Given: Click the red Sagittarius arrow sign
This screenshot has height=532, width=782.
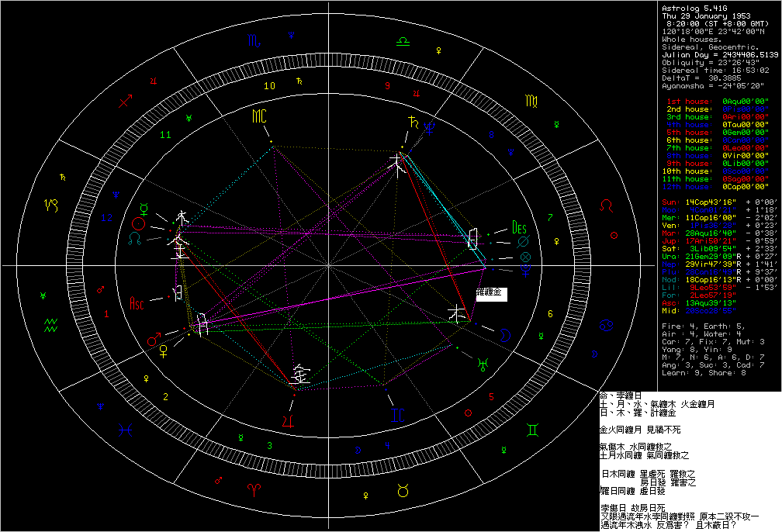Looking at the screenshot, I should coord(125,101).
